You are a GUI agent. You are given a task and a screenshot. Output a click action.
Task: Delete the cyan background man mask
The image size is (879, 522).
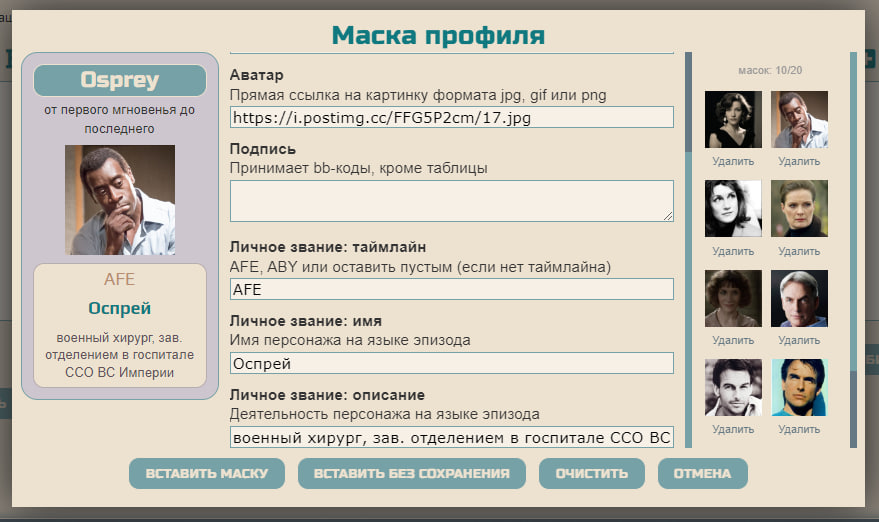[x=799, y=429]
